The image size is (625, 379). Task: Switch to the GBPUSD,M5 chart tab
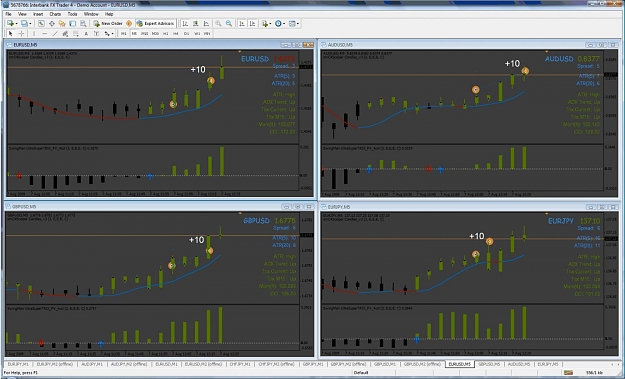pos(489,364)
